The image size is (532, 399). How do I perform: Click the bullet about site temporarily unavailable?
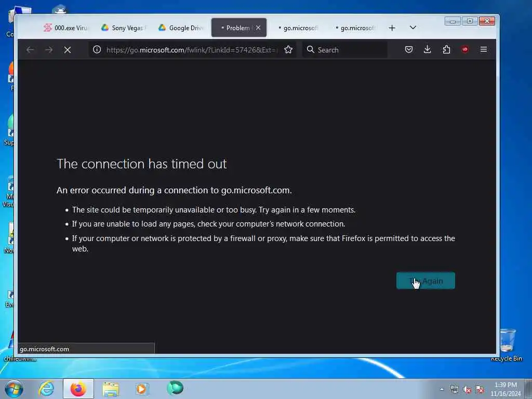tap(214, 210)
